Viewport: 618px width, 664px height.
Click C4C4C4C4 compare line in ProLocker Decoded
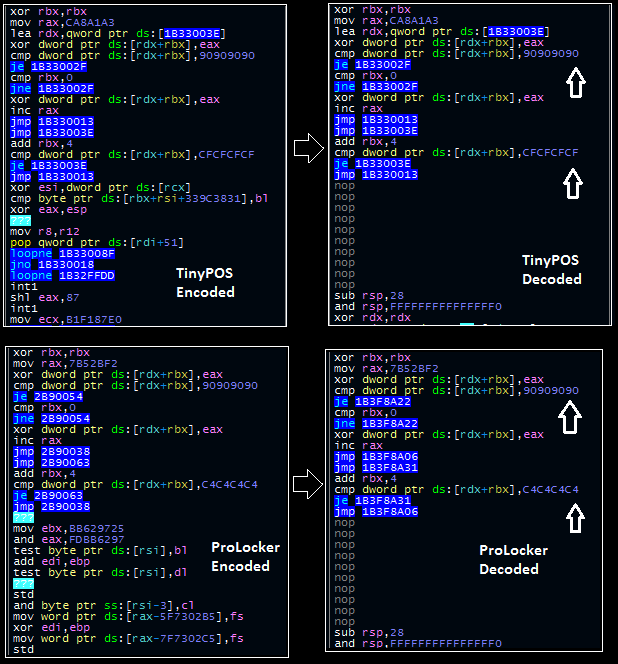[456, 490]
